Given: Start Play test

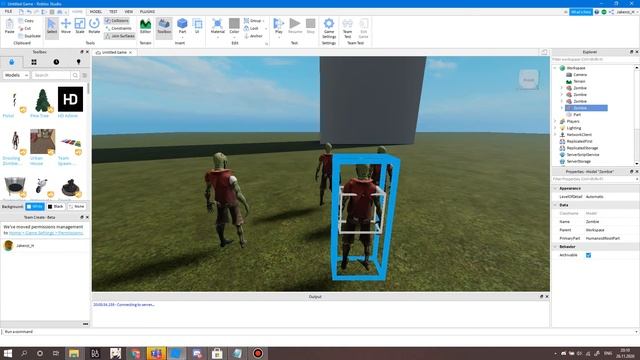Looking at the screenshot, I should click(x=279, y=25).
